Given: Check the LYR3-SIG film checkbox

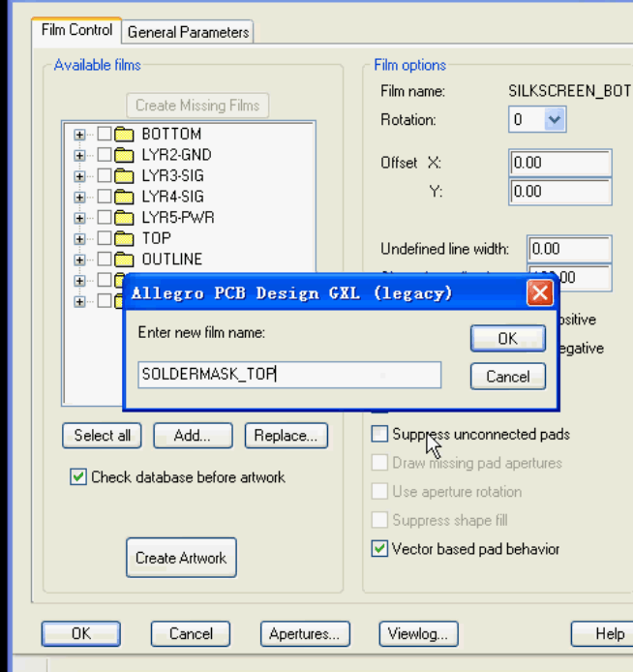Looking at the screenshot, I should tap(105, 175).
